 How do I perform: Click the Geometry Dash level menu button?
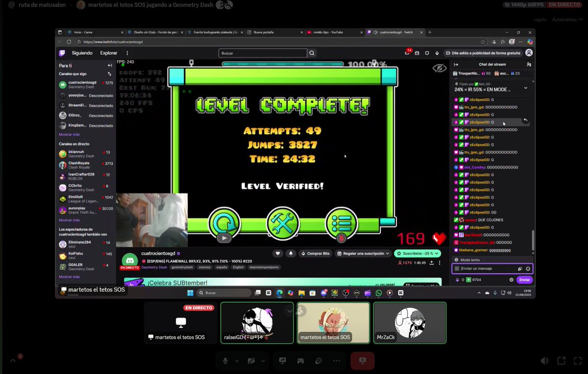click(342, 224)
